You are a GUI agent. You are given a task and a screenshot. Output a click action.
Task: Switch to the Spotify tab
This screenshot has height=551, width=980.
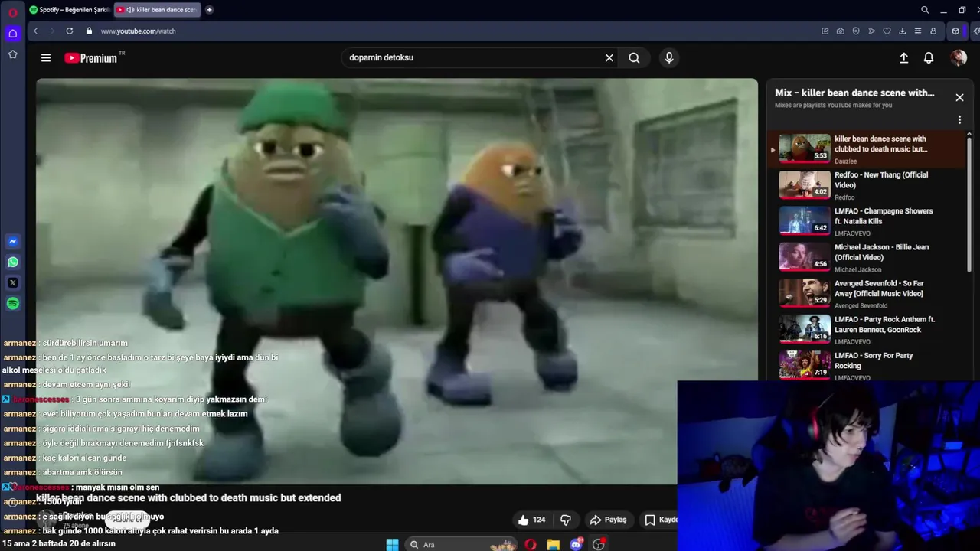click(68, 10)
